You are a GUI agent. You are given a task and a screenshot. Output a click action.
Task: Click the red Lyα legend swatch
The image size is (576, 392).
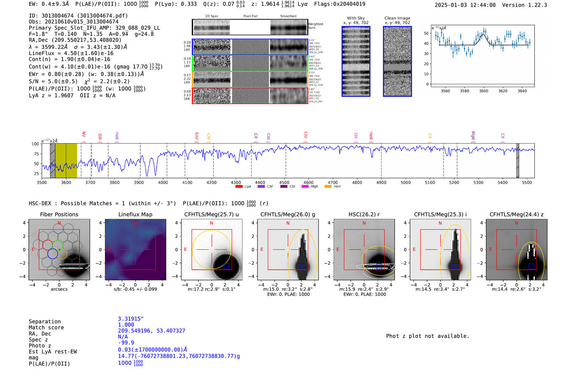[239, 186]
